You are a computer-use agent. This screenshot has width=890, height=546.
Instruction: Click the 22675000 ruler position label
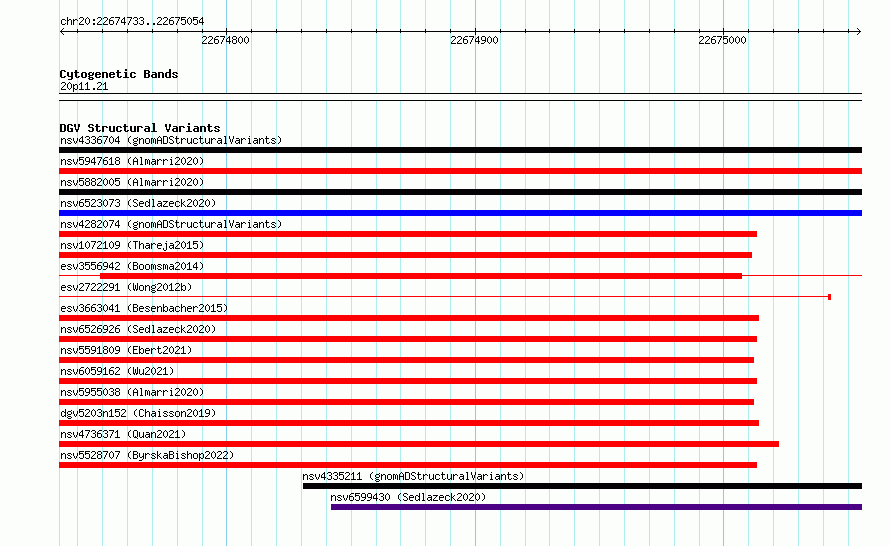(x=722, y=40)
